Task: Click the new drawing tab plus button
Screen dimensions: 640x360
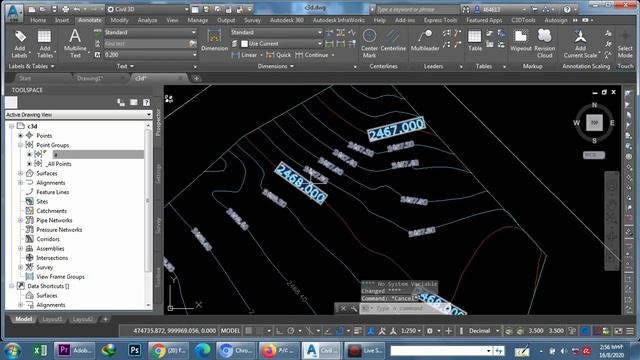Action: click(x=196, y=78)
